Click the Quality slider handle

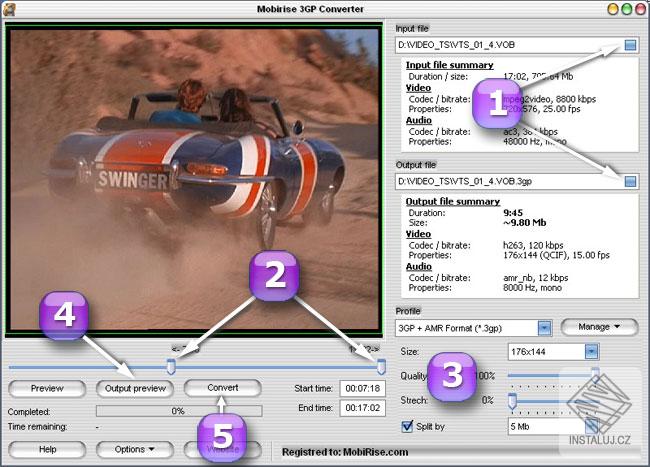click(x=595, y=374)
